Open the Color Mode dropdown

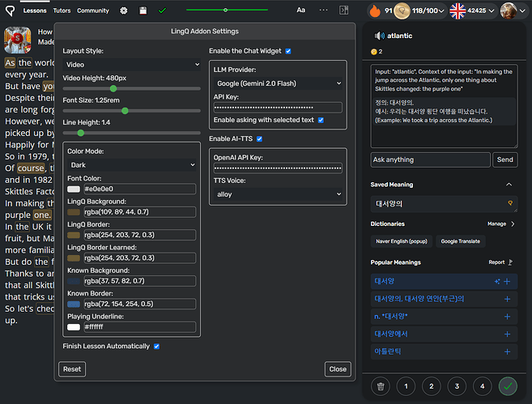tap(132, 165)
